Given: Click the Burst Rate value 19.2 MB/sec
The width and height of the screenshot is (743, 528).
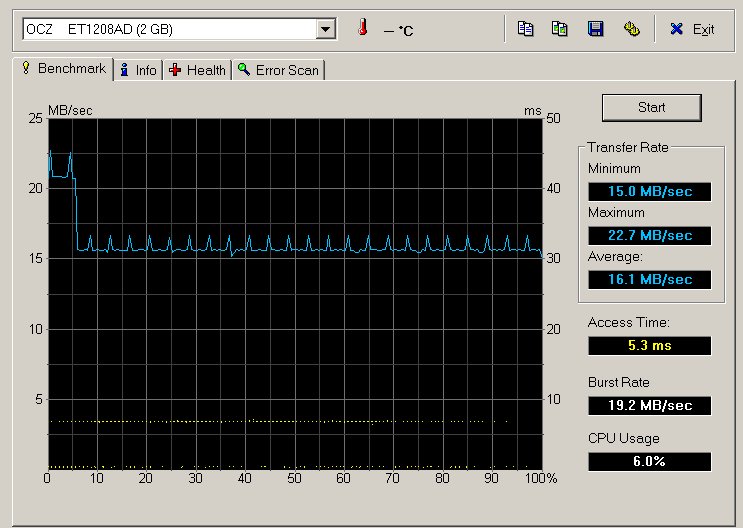Looking at the screenshot, I should pyautogui.click(x=650, y=406).
